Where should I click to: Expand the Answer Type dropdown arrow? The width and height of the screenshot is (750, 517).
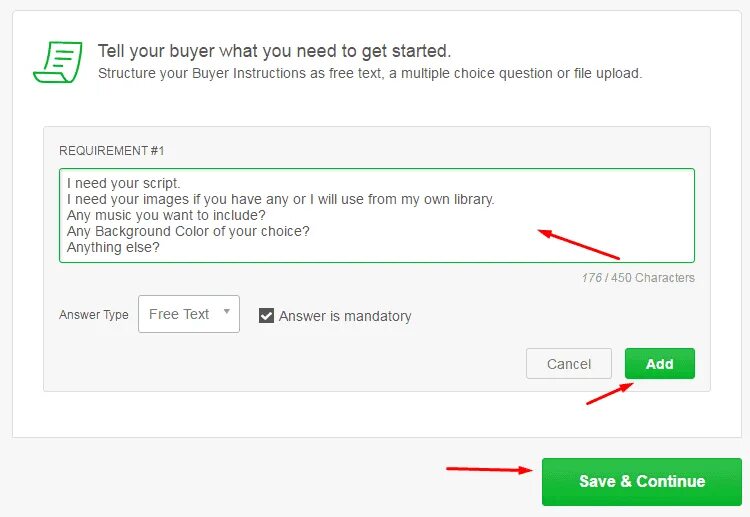pos(227,312)
